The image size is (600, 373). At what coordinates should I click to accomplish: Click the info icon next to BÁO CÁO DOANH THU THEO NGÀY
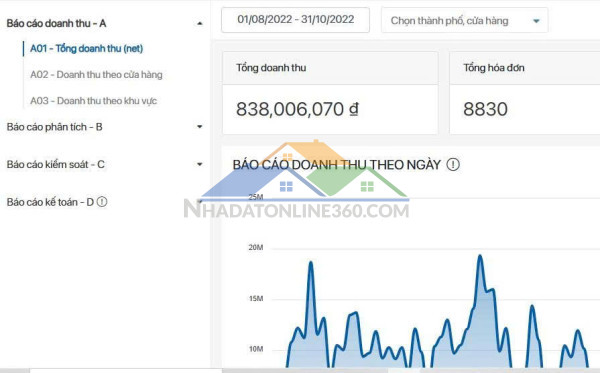point(453,165)
